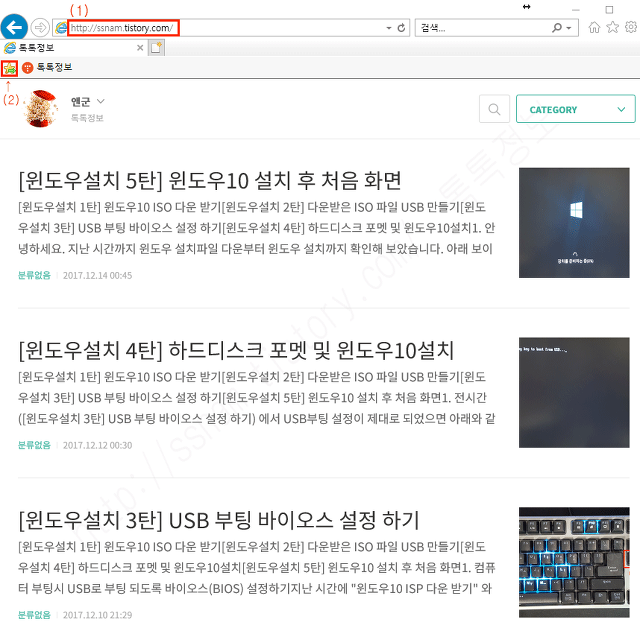Open 톡톡정보 favorites bar bookmark
Viewport: 640px width, 631px height.
(x=47, y=67)
